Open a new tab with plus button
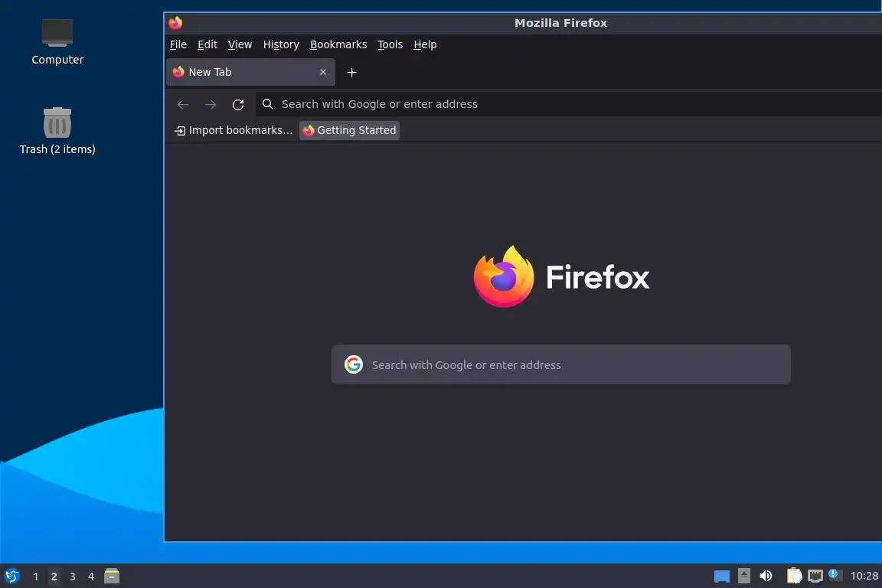Viewport: 882px width, 588px height. point(351,73)
